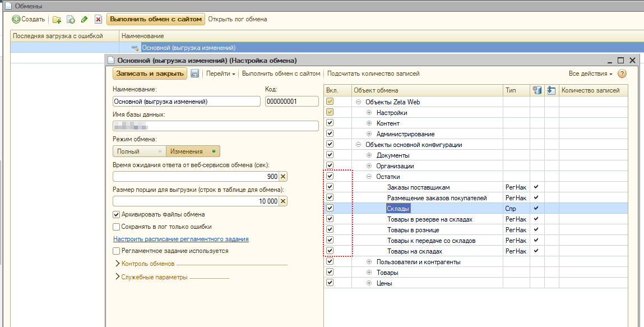Click the database gear column header icon

[537, 90]
